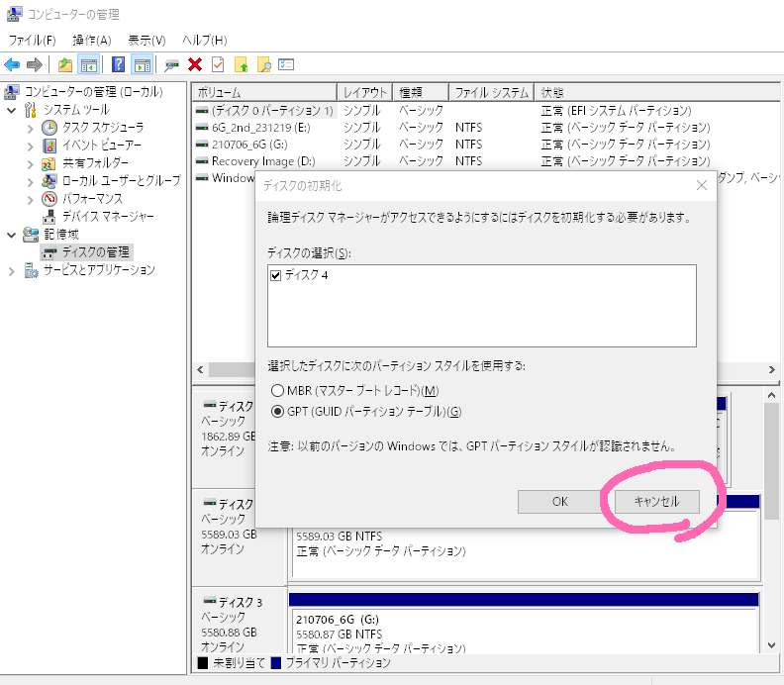Click OK in disk initialization dialog
Viewport: 784px width, 685px height.
click(559, 502)
